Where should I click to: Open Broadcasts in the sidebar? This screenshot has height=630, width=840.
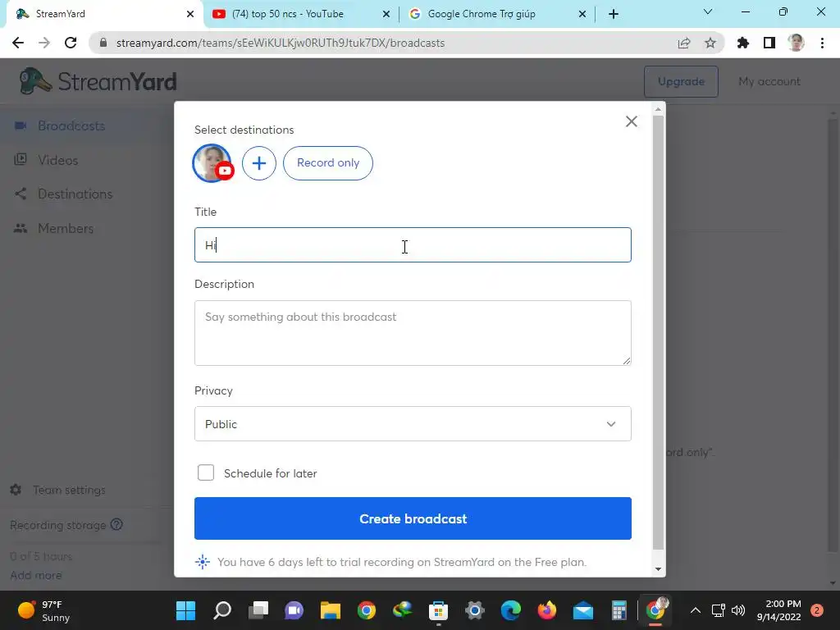pyautogui.click(x=71, y=126)
